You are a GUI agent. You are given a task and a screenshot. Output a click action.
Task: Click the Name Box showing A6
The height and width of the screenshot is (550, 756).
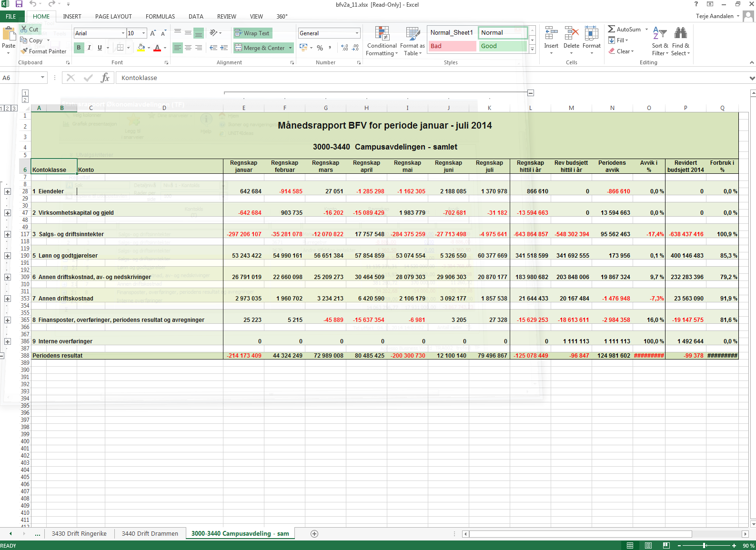19,78
